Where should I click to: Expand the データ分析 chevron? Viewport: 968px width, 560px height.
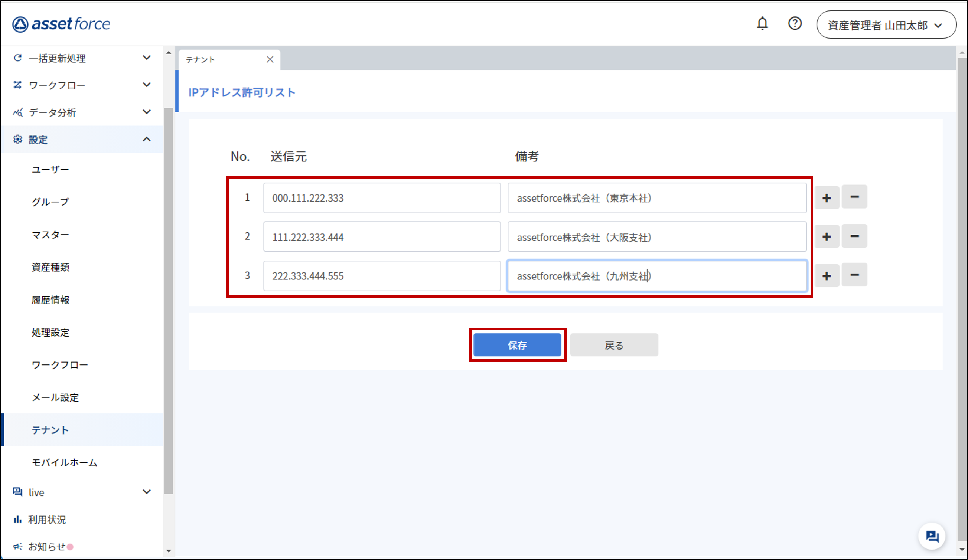coord(147,112)
